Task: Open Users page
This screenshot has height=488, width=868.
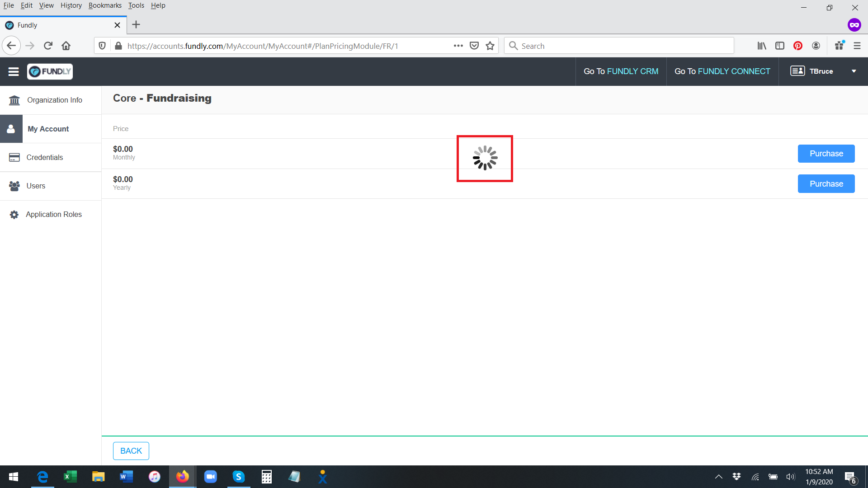Action: 51,186
